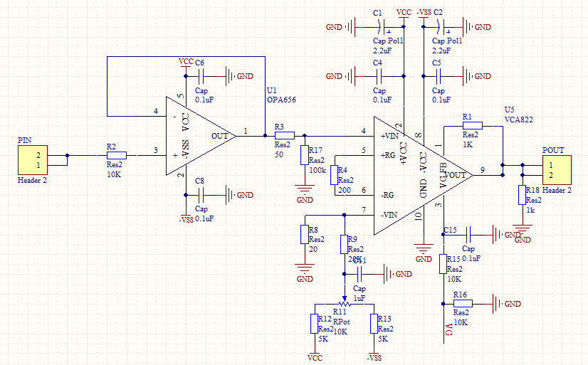Click the U5 VCA822 amplifier triangle
588x365 pixels.
[424, 175]
